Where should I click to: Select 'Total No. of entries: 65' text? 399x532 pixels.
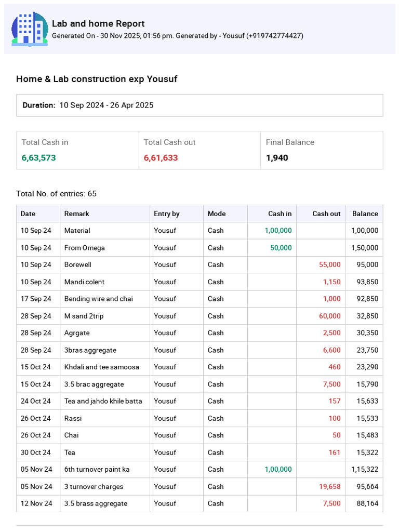(x=56, y=194)
